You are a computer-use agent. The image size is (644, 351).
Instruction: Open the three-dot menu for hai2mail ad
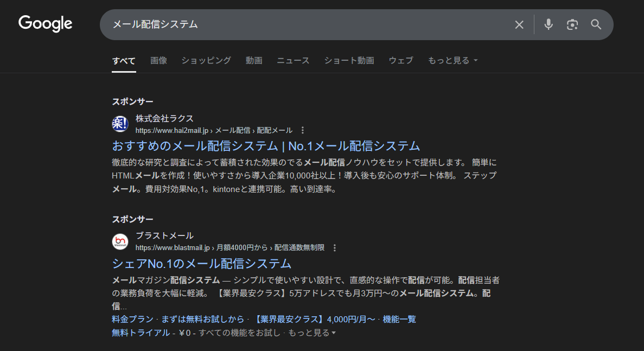(303, 130)
